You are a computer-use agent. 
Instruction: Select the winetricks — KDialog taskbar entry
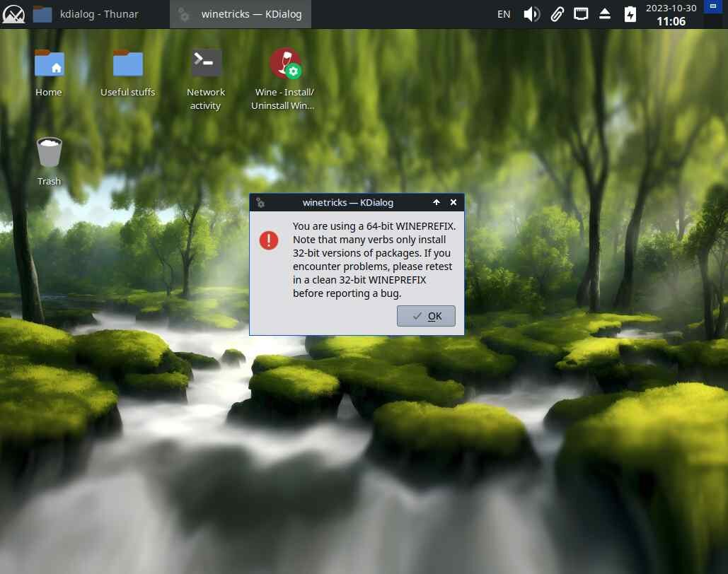pyautogui.click(x=241, y=14)
